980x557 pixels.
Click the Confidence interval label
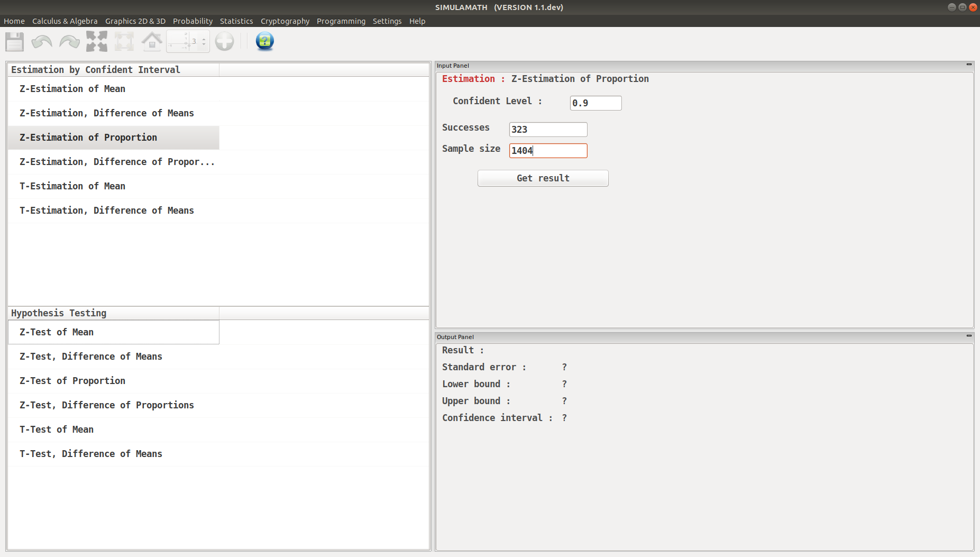click(497, 418)
